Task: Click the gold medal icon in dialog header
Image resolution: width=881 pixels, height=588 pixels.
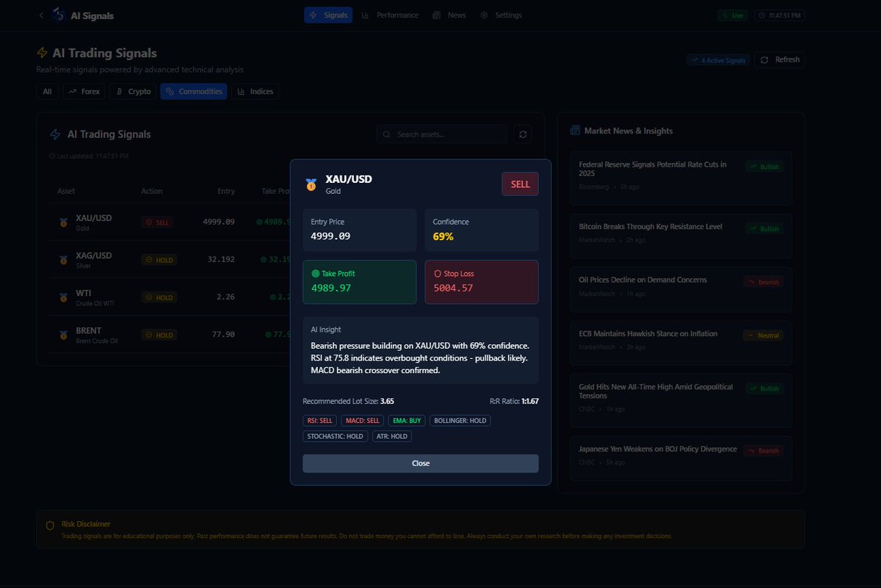Action: [x=311, y=184]
